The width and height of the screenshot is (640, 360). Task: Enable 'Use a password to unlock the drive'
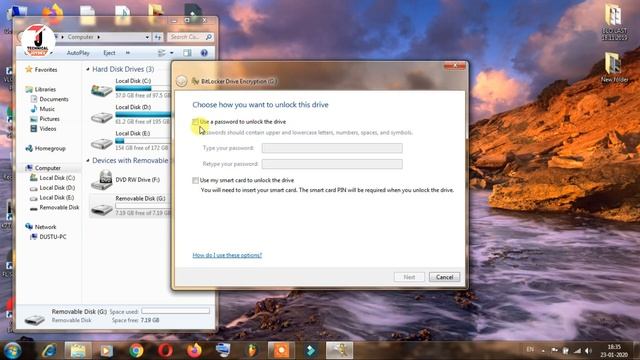point(196,122)
